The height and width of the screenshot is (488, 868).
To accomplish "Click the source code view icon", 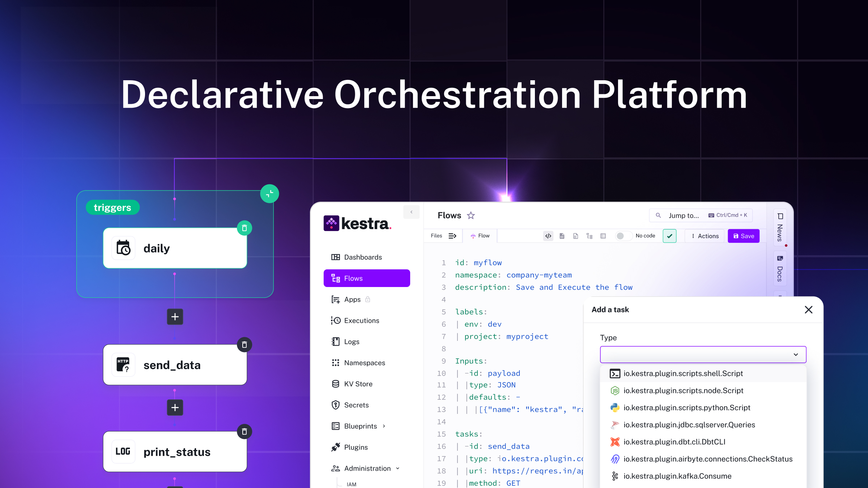I will (x=548, y=236).
